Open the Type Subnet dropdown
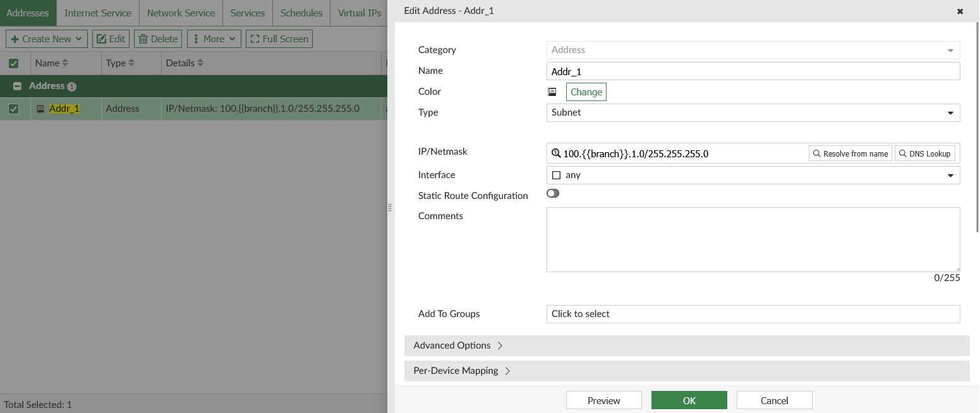 tap(753, 112)
